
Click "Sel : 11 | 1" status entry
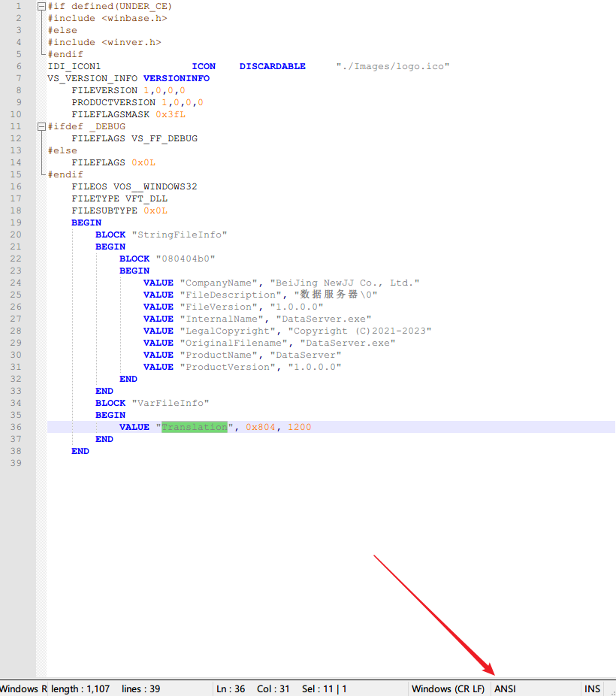pos(325,688)
